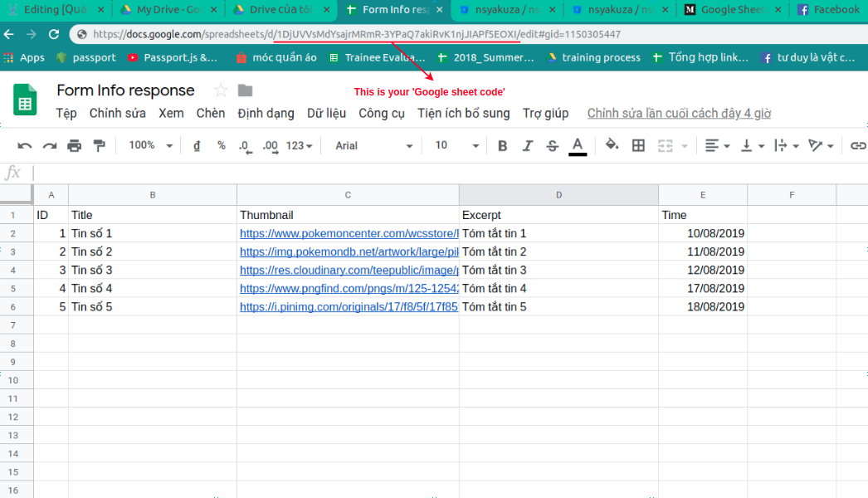Activate the paint format tool

pos(99,146)
